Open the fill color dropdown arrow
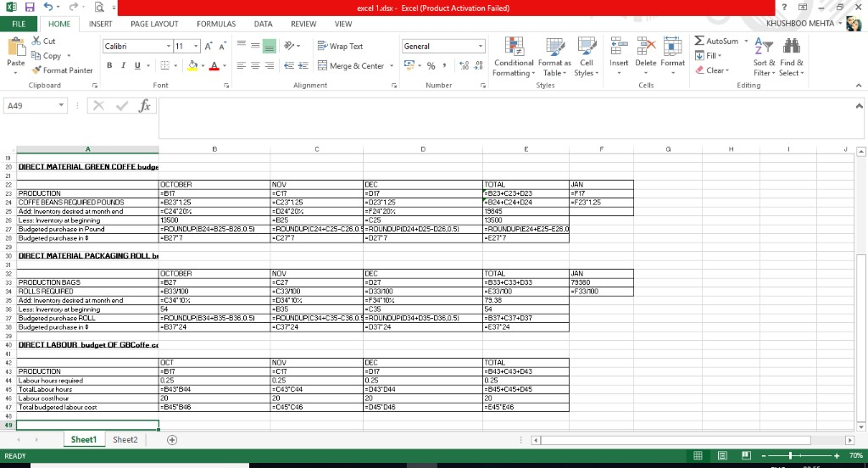The image size is (868, 468). pyautogui.click(x=203, y=66)
